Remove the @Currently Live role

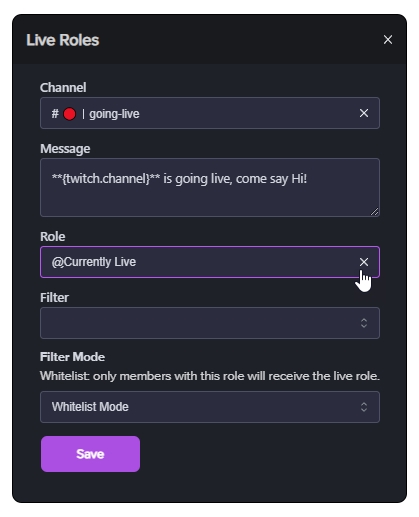[364, 262]
